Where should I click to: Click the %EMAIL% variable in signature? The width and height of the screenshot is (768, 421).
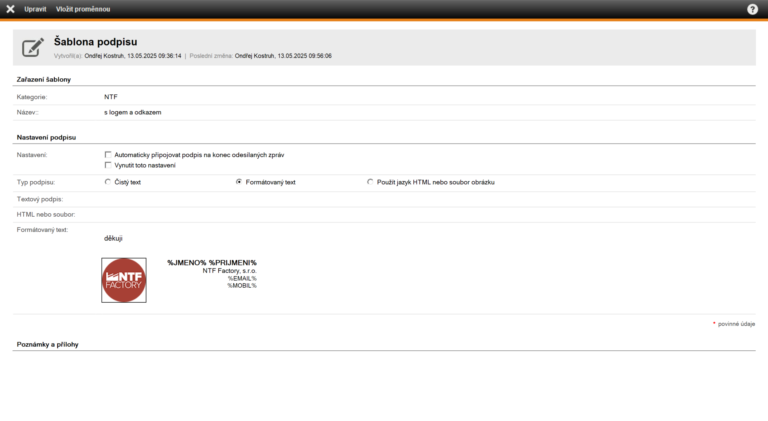pyautogui.click(x=241, y=278)
